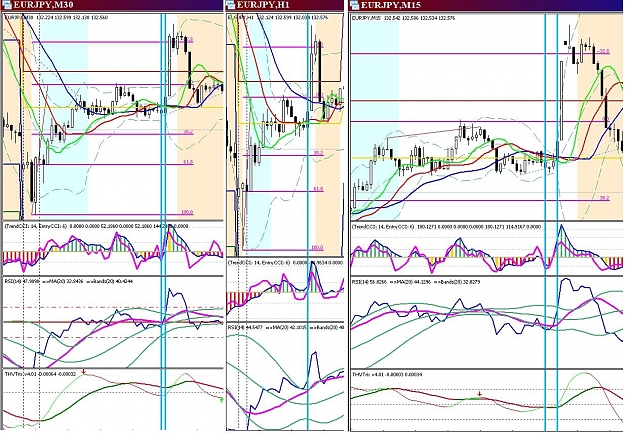Click M15 chart header EURJPY,M15 132.542
The width and height of the screenshot is (625, 434).
click(x=376, y=18)
